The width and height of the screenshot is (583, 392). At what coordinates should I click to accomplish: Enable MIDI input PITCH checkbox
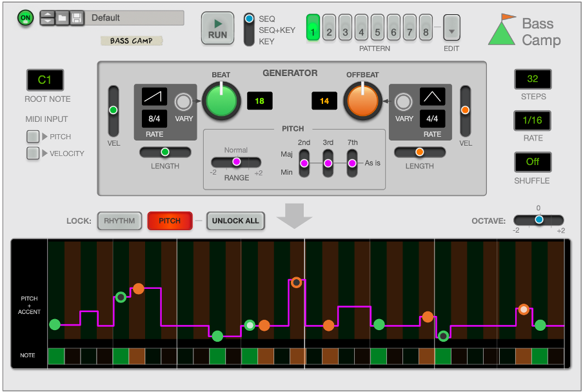(x=33, y=137)
